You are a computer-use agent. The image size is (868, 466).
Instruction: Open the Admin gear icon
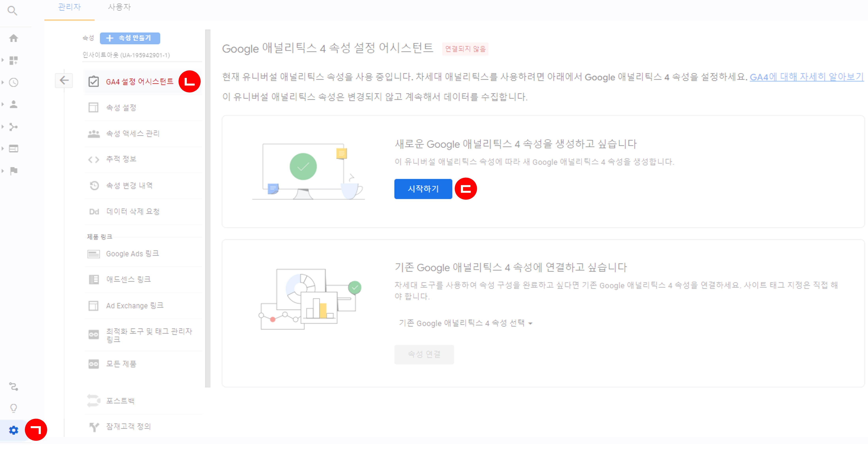(13, 430)
